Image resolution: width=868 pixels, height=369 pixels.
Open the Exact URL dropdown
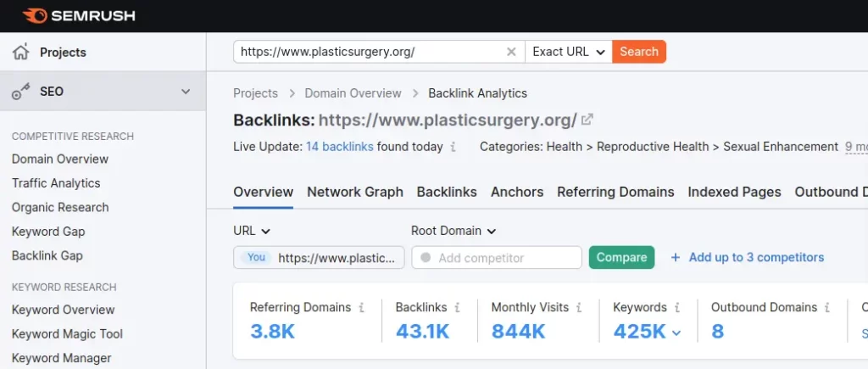pyautogui.click(x=569, y=52)
